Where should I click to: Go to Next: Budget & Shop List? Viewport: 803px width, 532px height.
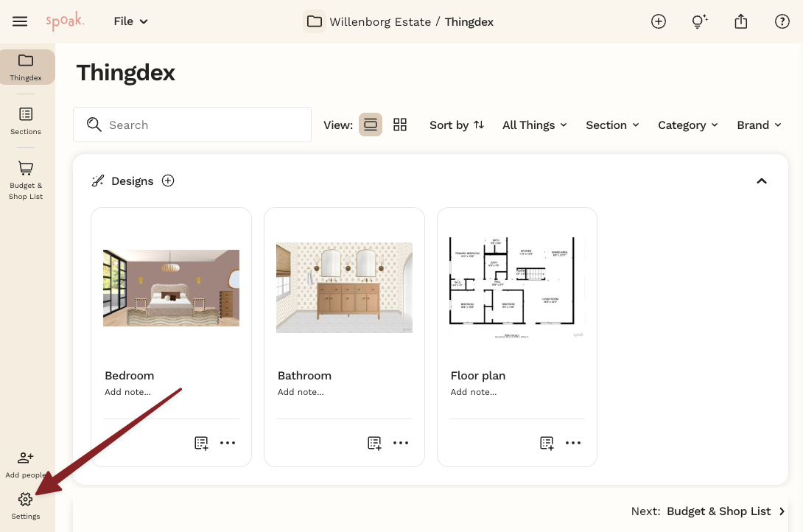(x=708, y=511)
